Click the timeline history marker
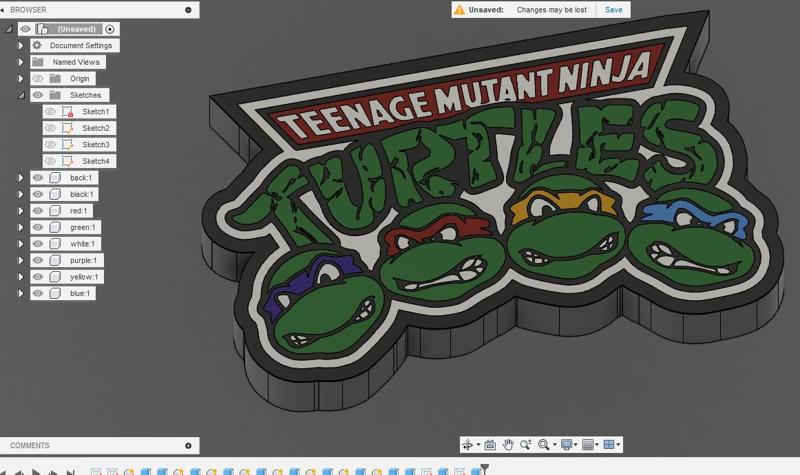The image size is (800, 475). [485, 468]
